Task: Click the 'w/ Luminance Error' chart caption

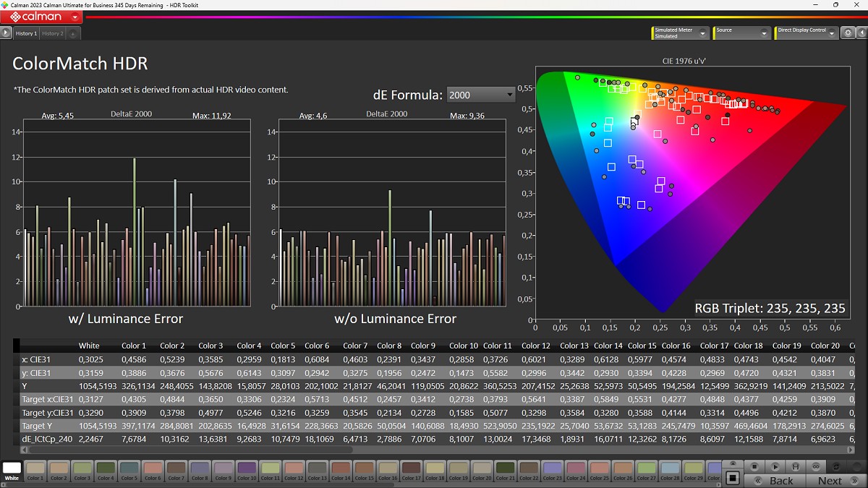Action: (126, 319)
